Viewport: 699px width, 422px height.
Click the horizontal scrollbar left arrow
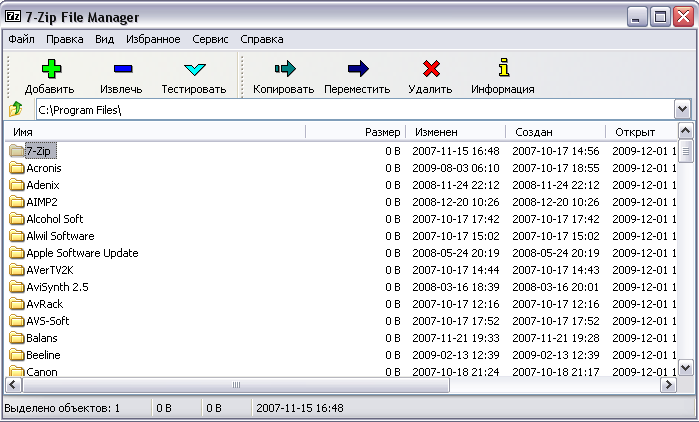(12, 385)
